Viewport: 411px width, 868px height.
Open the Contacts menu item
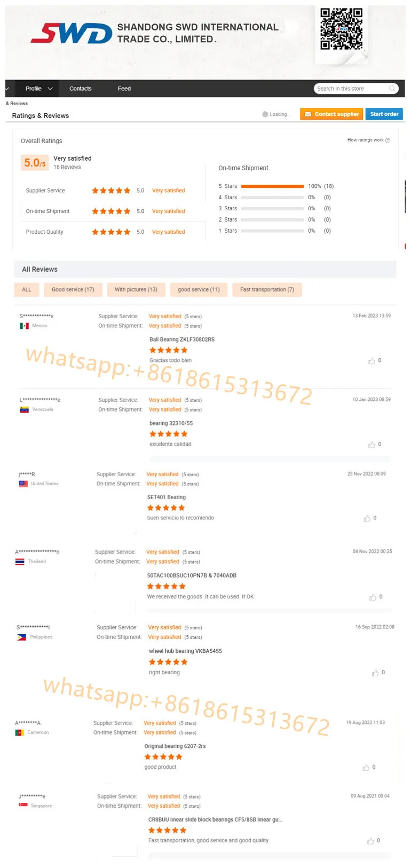[x=81, y=89]
